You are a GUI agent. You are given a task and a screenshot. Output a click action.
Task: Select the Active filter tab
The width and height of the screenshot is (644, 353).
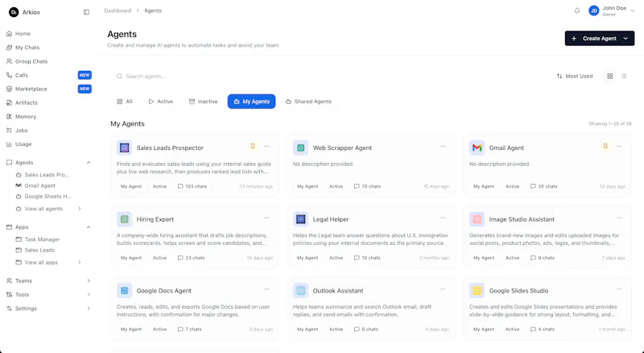(160, 102)
